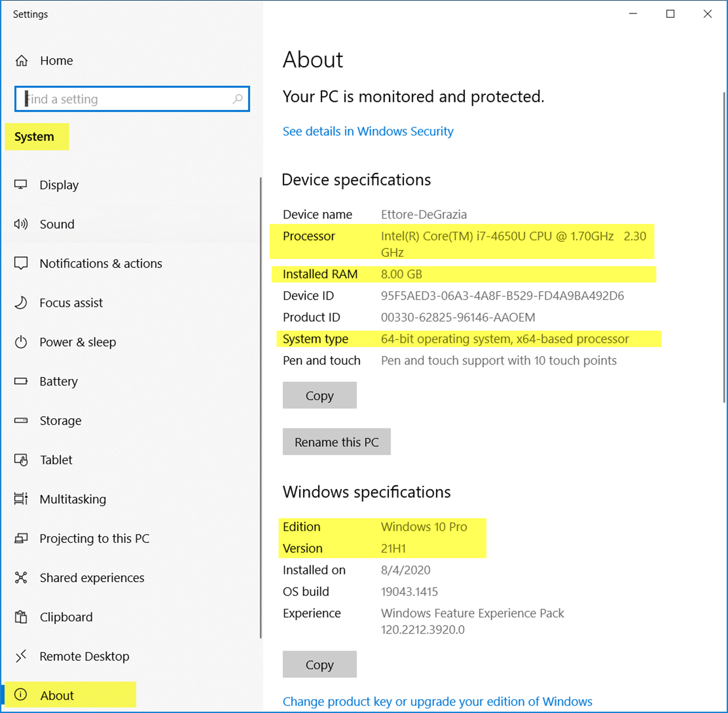The image size is (728, 713).
Task: Click Change product key or upgrade Windows
Action: point(437,701)
